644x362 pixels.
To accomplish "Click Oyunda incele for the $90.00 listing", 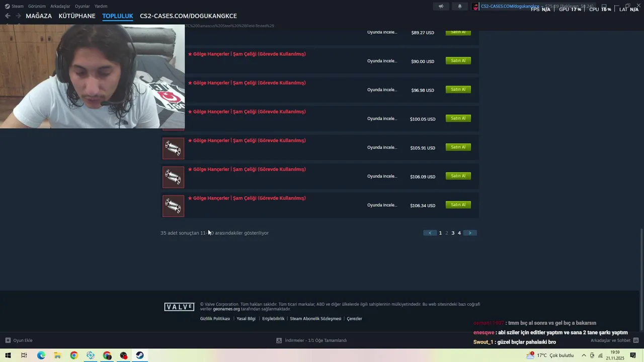I will (x=382, y=61).
